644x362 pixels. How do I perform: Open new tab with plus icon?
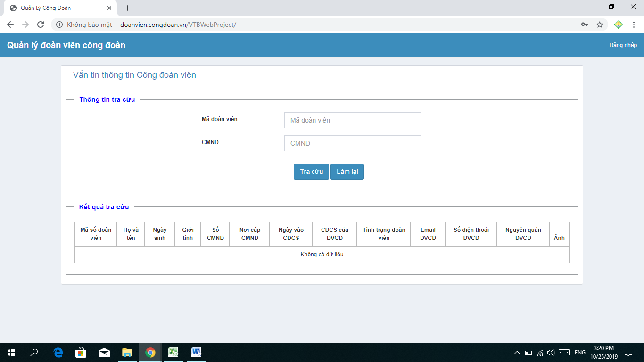127,8
